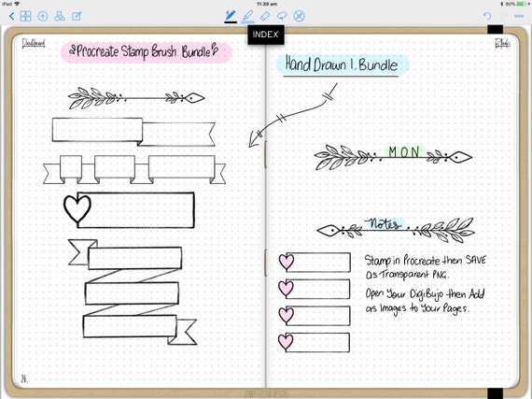
Task: Select the Lasso selection tool
Action: 282,16
